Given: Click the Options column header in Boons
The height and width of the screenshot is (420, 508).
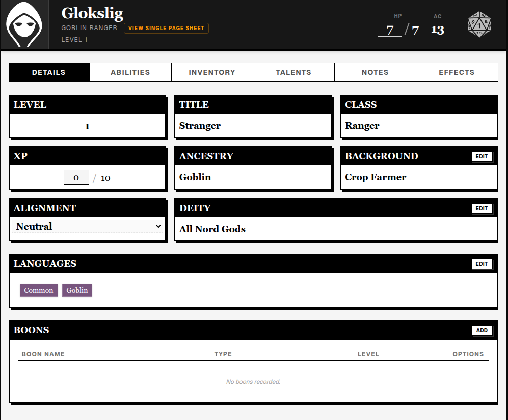Looking at the screenshot, I should [x=468, y=354].
